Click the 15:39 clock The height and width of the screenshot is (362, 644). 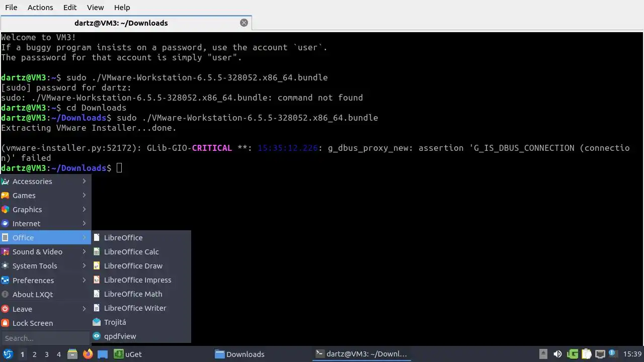point(632,354)
